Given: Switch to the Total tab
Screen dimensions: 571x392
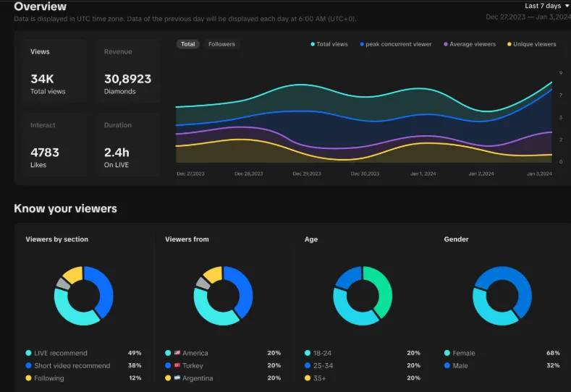Looking at the screenshot, I should [188, 44].
